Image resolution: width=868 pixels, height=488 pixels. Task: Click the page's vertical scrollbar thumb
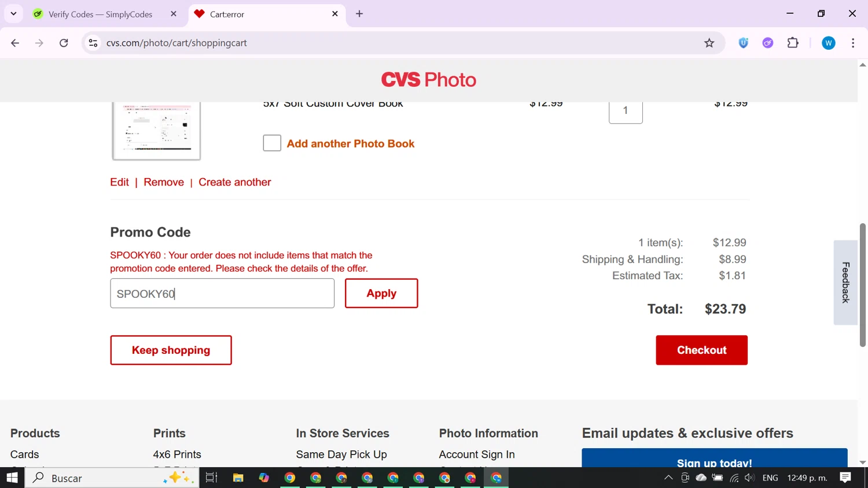[x=863, y=284]
